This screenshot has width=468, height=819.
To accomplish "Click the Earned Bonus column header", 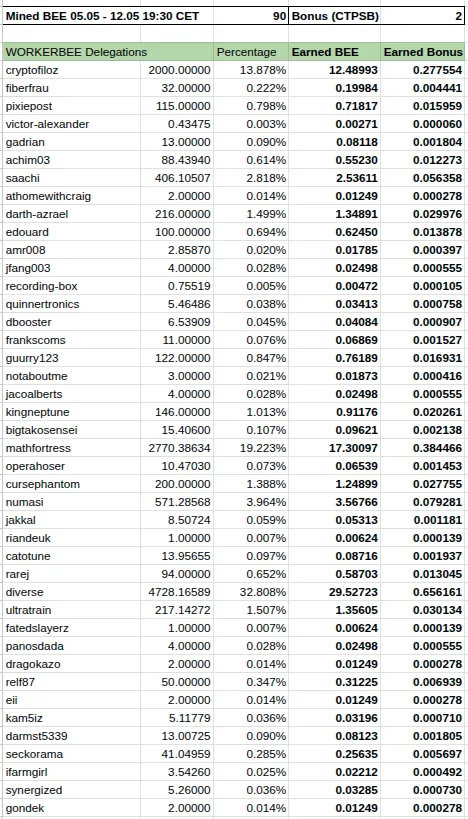I will click(x=423, y=52).
